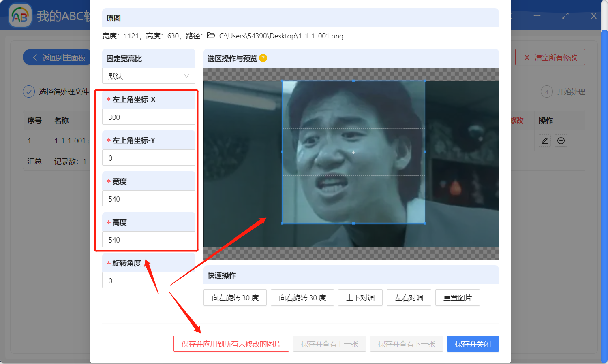Click the blue 保存并关闭 button
608x364 pixels.
coord(473,344)
